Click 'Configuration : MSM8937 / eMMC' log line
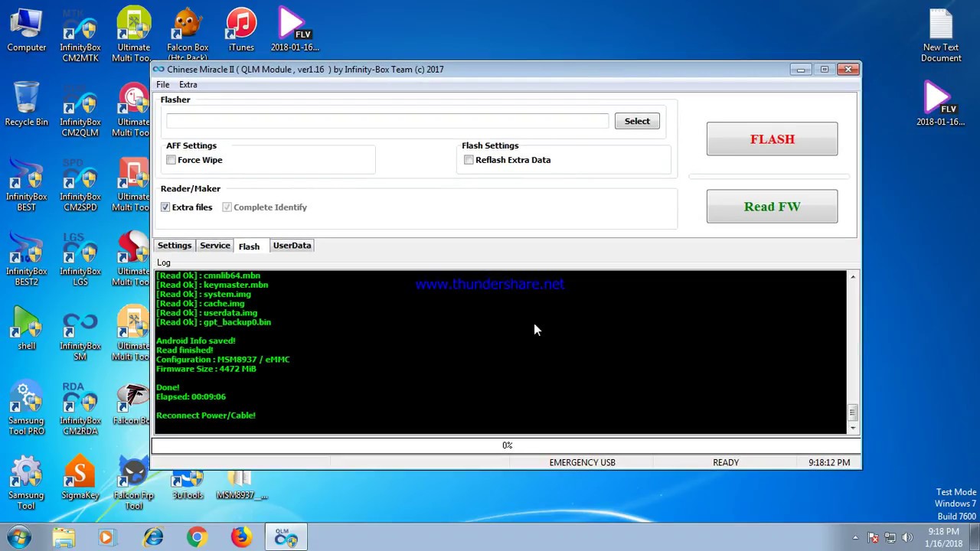Screen dimensions: 980x551 coord(223,360)
